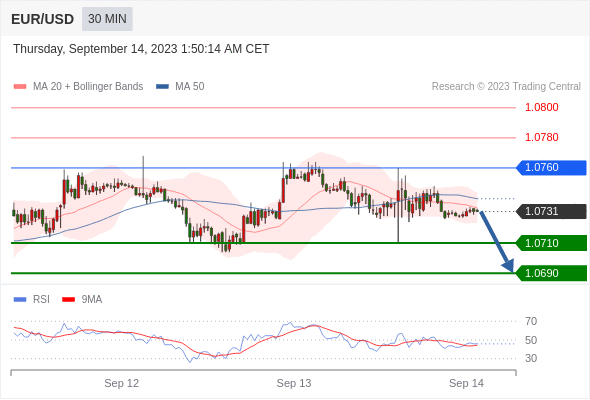This screenshot has width=590, height=400.
Task: Click the Sep 12 date axis label
Action: pos(122,383)
